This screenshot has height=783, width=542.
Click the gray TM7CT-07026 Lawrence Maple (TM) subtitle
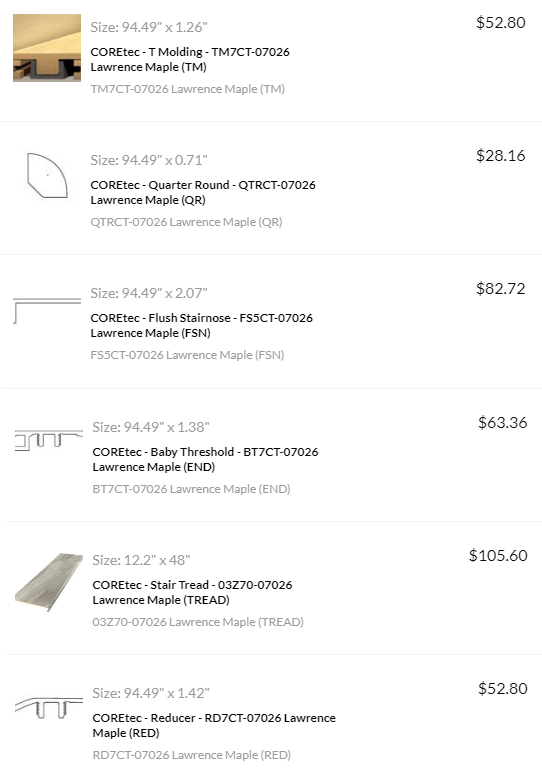pyautogui.click(x=187, y=89)
